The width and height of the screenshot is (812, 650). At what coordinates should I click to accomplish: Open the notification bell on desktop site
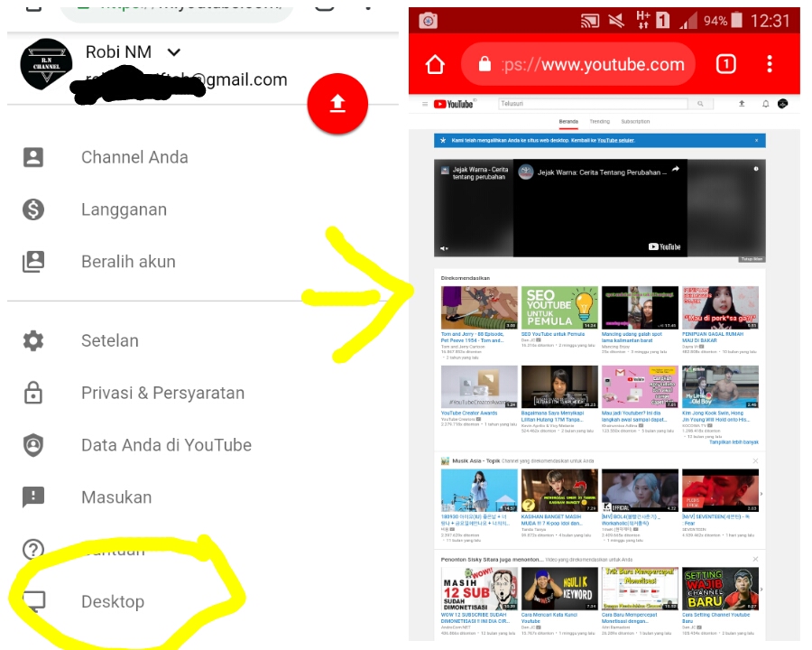(x=764, y=104)
